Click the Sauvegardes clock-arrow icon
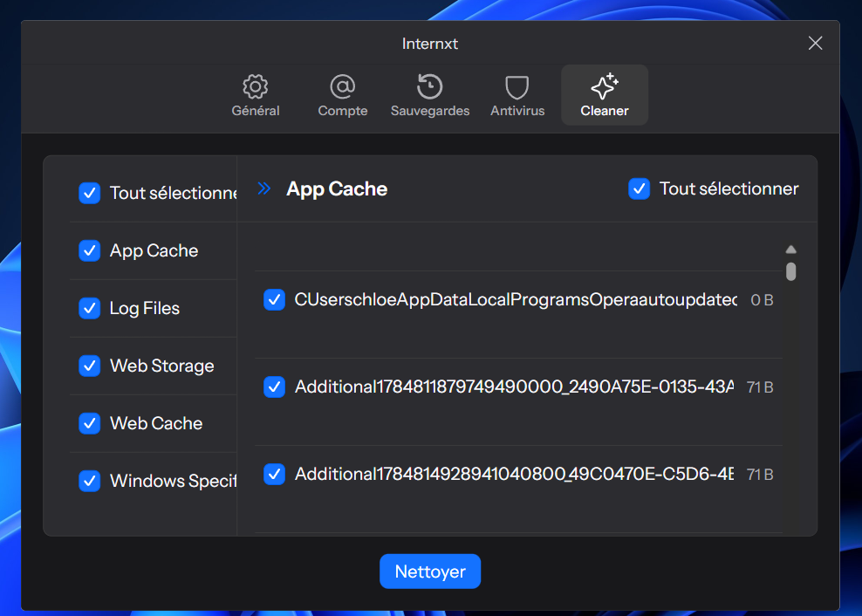 point(430,86)
